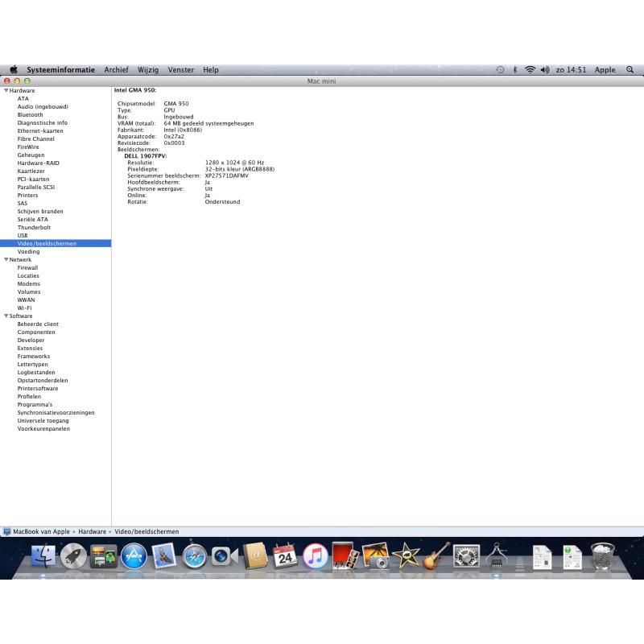The image size is (644, 644).
Task: Open the Venster menu
Action: [180, 70]
